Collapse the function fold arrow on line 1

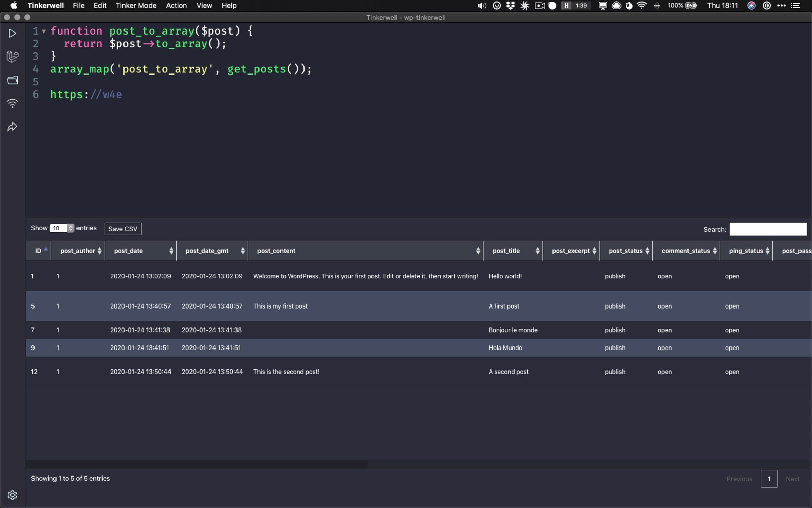coord(44,31)
